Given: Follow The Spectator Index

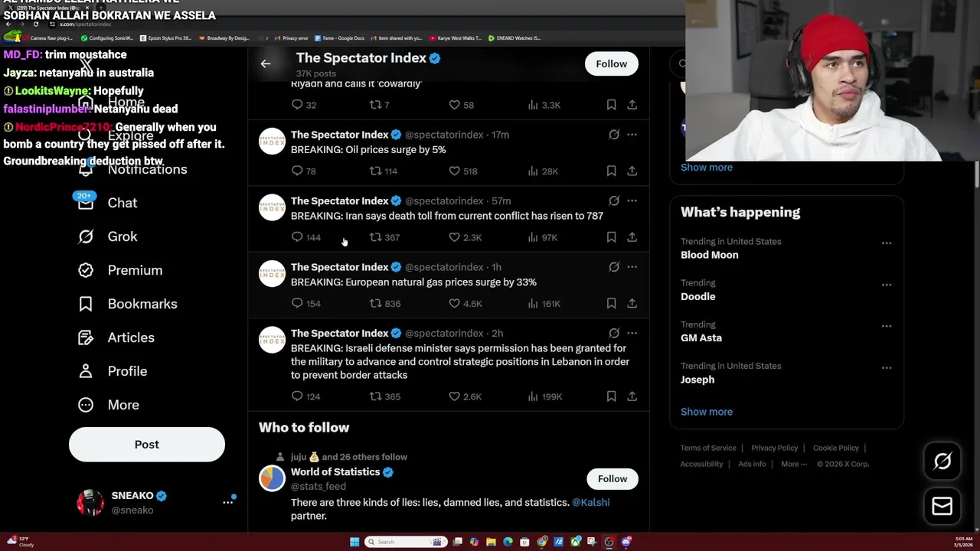Looking at the screenshot, I should coord(611,64).
